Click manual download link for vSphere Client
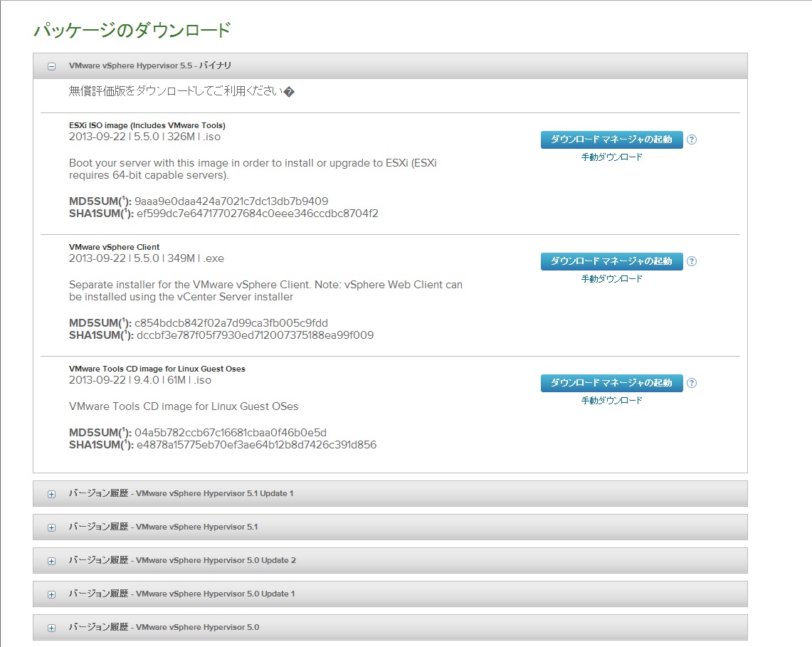The image size is (812, 647). 611,279
